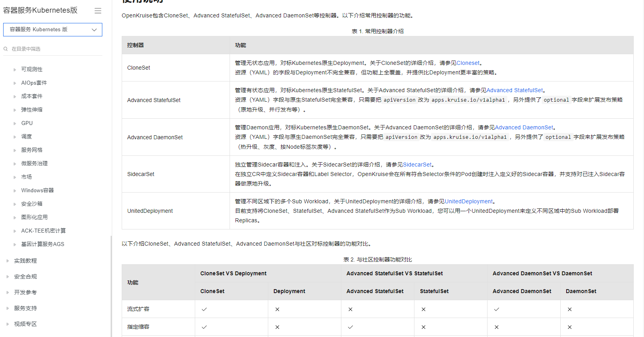Follow the Advanced DaemonSet link
Viewport: 644px width, 337px height.
point(524,127)
